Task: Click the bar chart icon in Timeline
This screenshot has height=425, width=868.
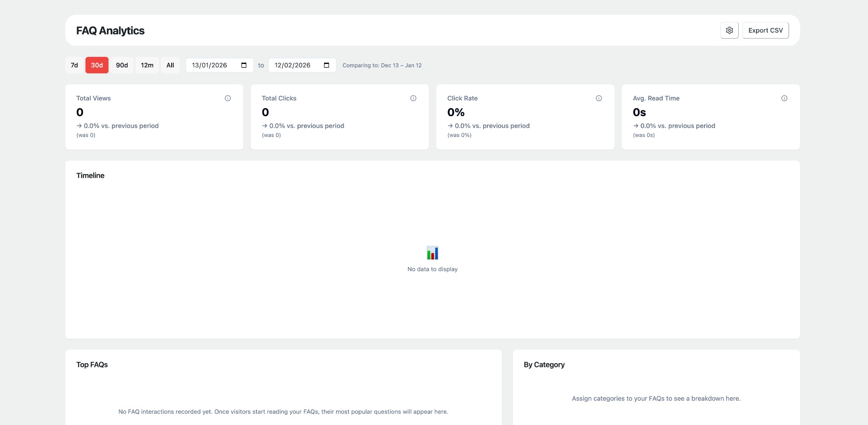Action: click(432, 253)
